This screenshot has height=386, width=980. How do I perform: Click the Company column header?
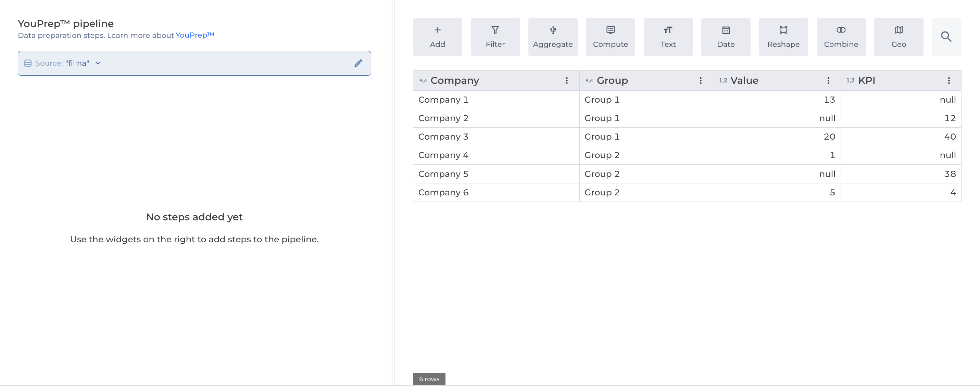tap(454, 81)
